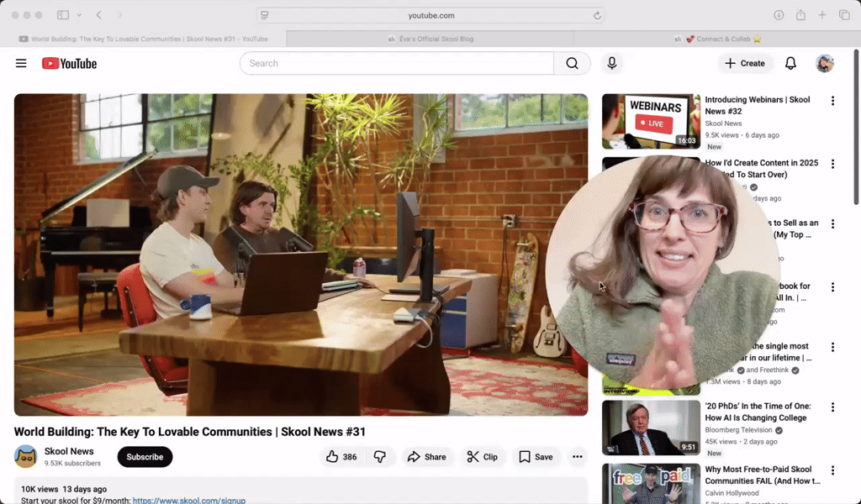Image resolution: width=861 pixels, height=504 pixels.
Task: Open the Skool News channel name
Action: (69, 451)
